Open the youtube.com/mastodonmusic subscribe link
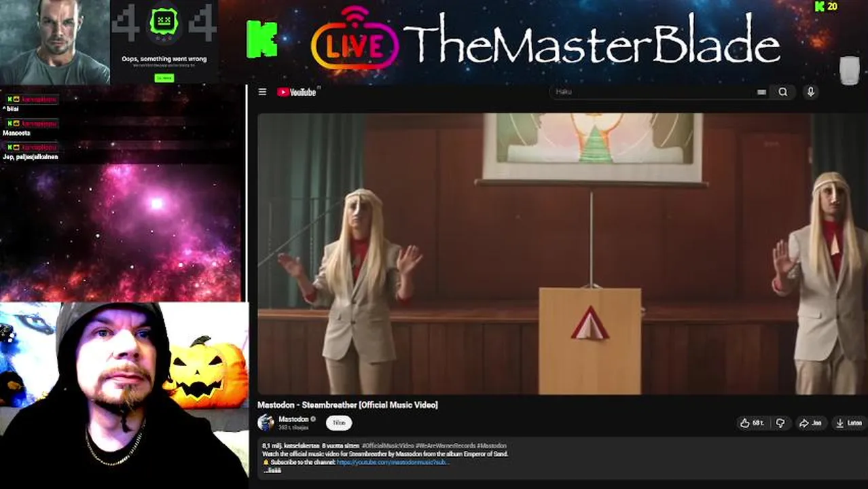Screen dimensions: 868x489 point(393,462)
